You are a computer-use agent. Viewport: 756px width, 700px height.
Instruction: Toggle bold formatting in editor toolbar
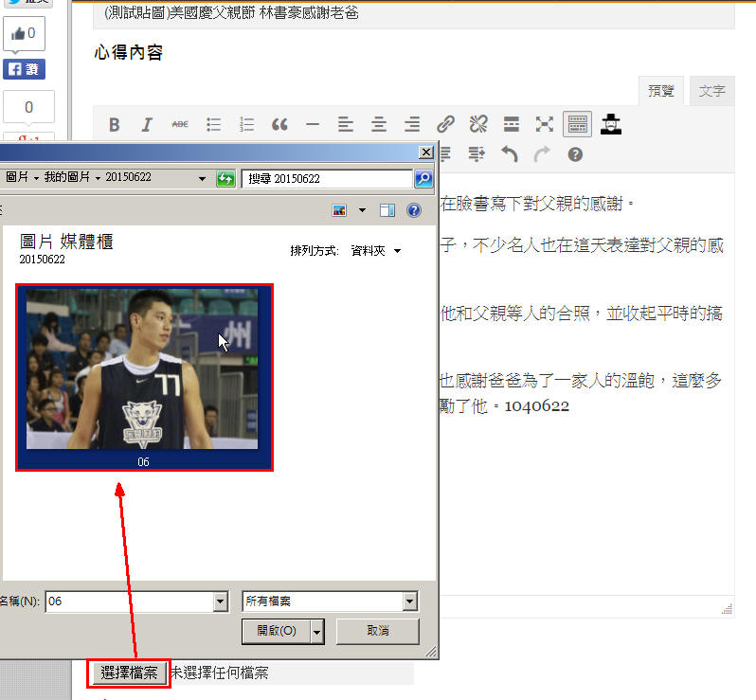pos(114,124)
